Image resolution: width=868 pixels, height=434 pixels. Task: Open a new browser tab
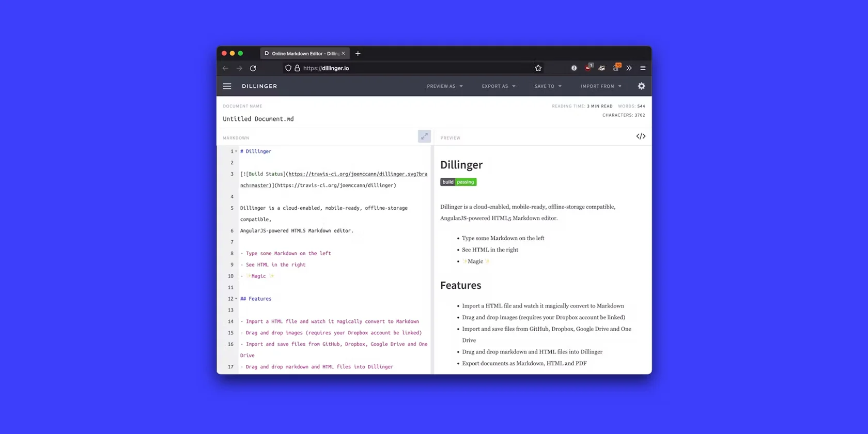click(x=358, y=53)
